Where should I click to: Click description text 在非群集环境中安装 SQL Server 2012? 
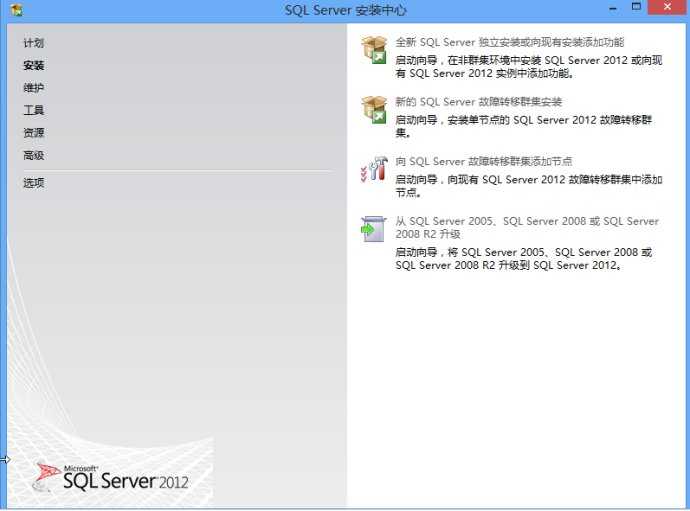529,67
